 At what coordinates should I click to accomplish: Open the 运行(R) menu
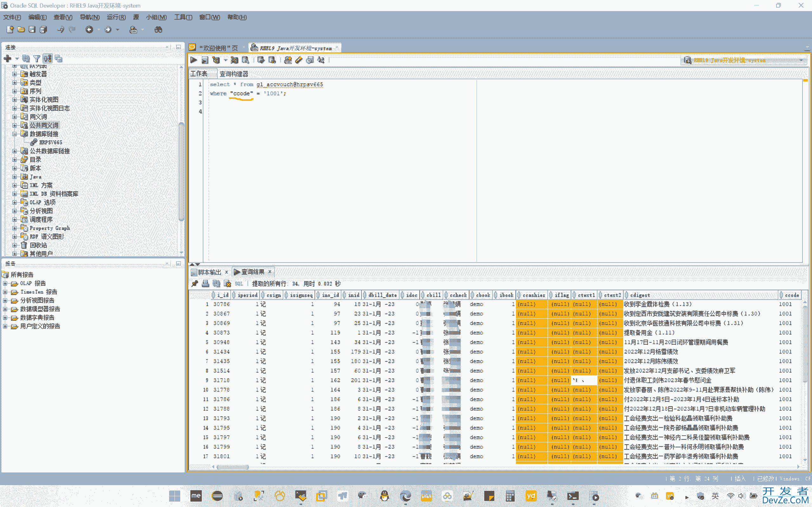116,17
